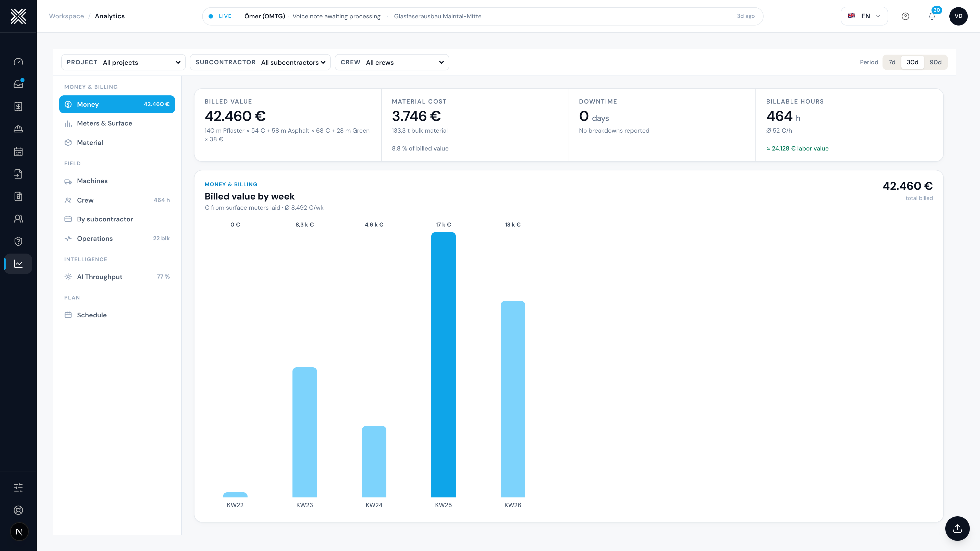Open the inbox icon with blue dot

tap(18, 84)
